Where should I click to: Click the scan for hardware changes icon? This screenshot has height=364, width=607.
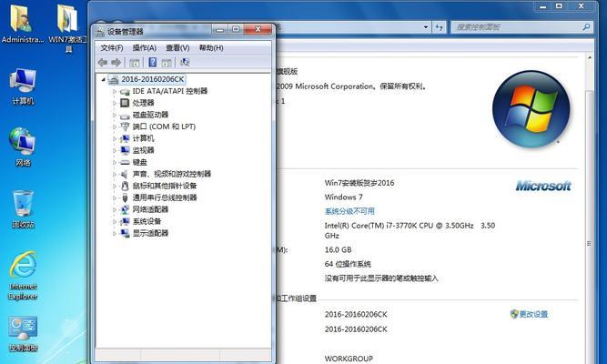(185, 63)
